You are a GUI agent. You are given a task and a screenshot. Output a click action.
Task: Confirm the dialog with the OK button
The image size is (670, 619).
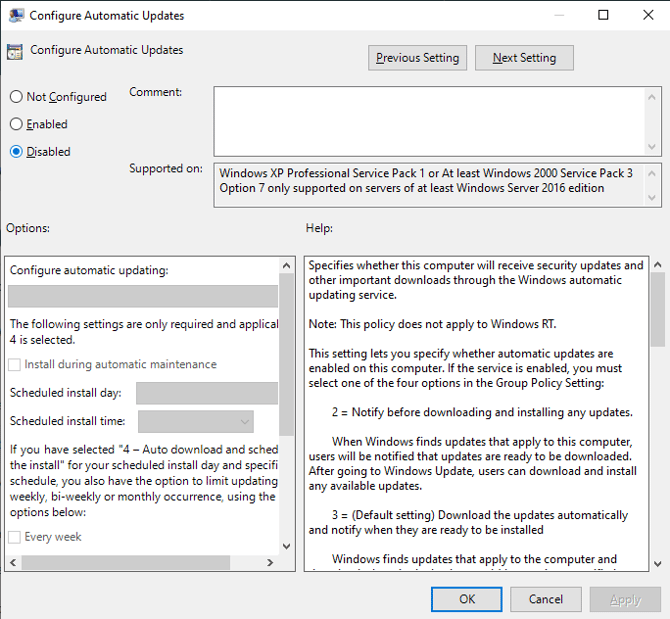[x=466, y=599]
